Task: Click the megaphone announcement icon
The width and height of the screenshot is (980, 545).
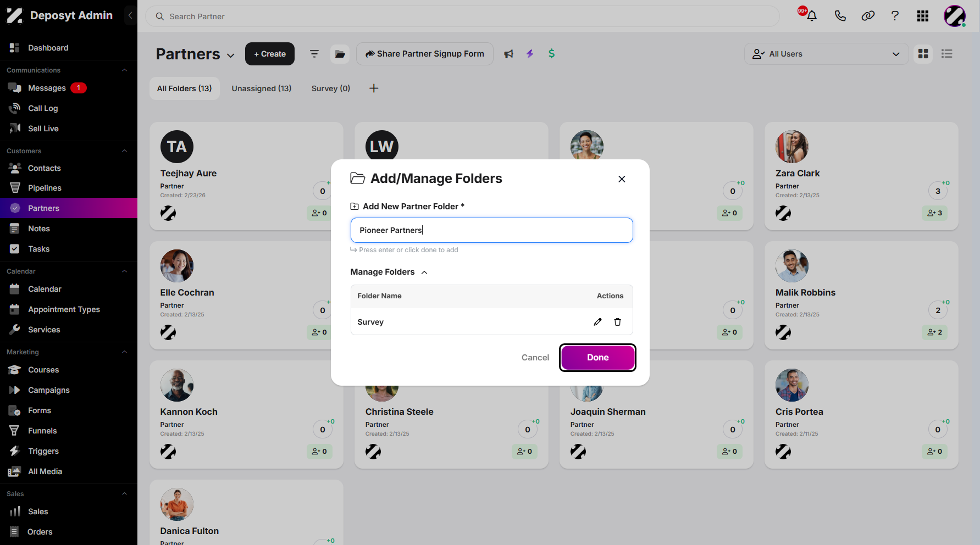Action: (509, 54)
